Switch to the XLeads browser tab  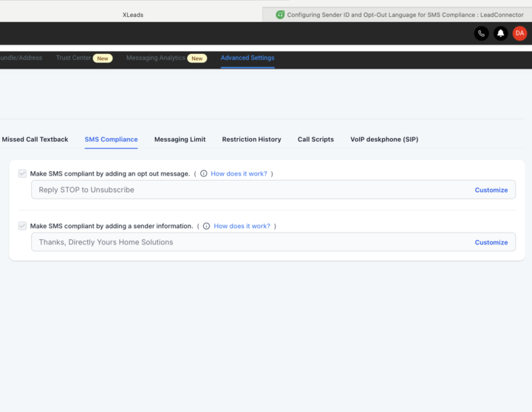(133, 15)
